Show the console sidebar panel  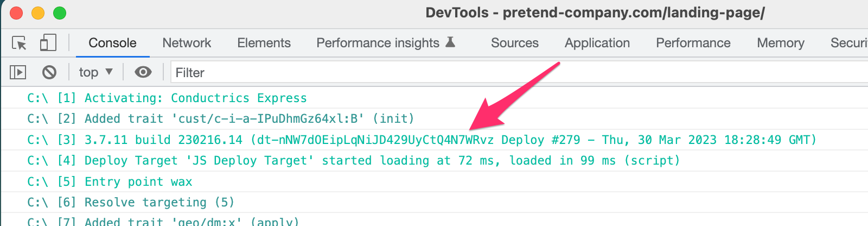18,72
